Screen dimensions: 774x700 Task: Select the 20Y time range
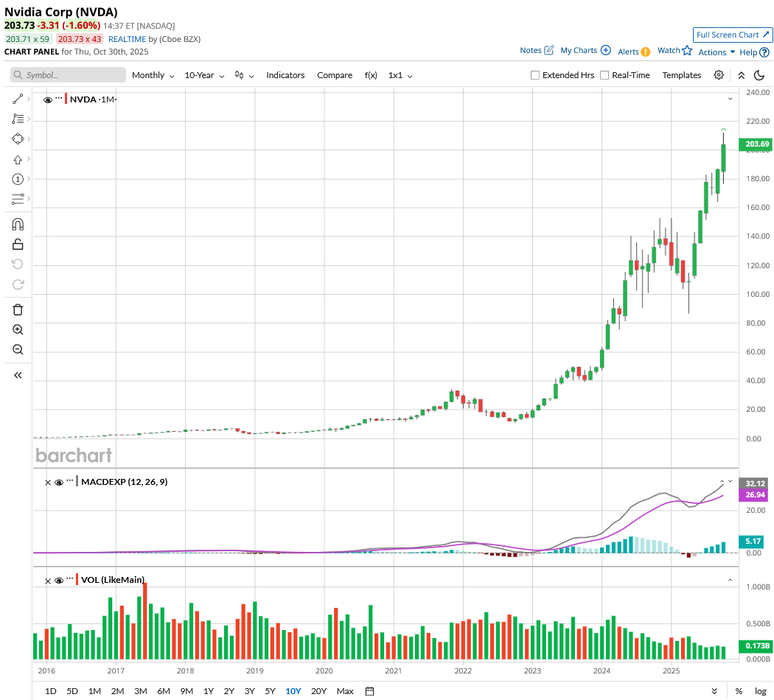[319, 691]
